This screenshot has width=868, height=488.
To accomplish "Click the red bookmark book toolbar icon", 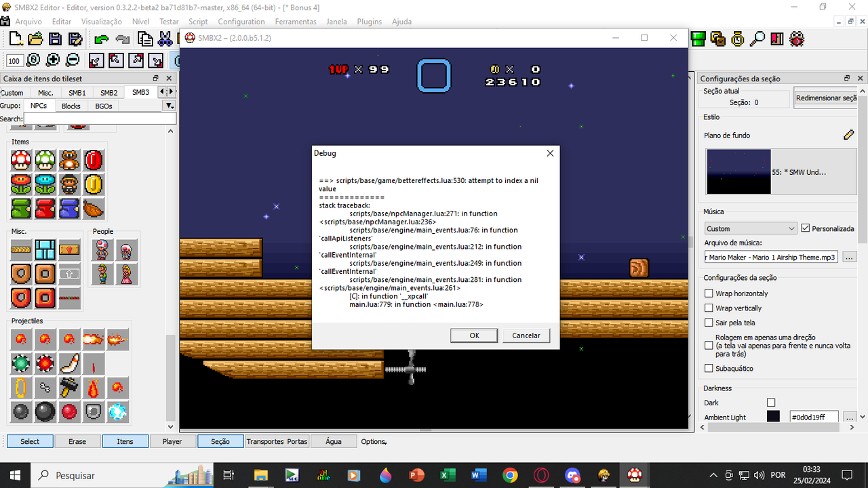I will pos(777,39).
